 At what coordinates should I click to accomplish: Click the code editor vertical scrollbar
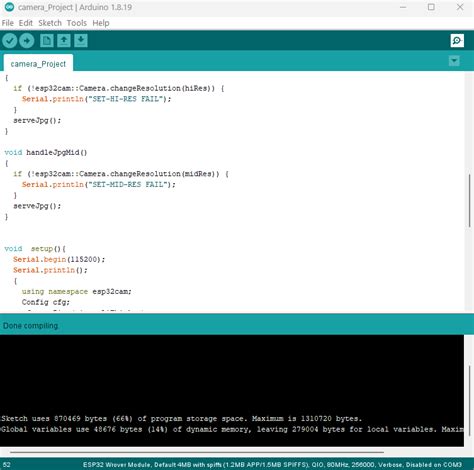(469, 201)
